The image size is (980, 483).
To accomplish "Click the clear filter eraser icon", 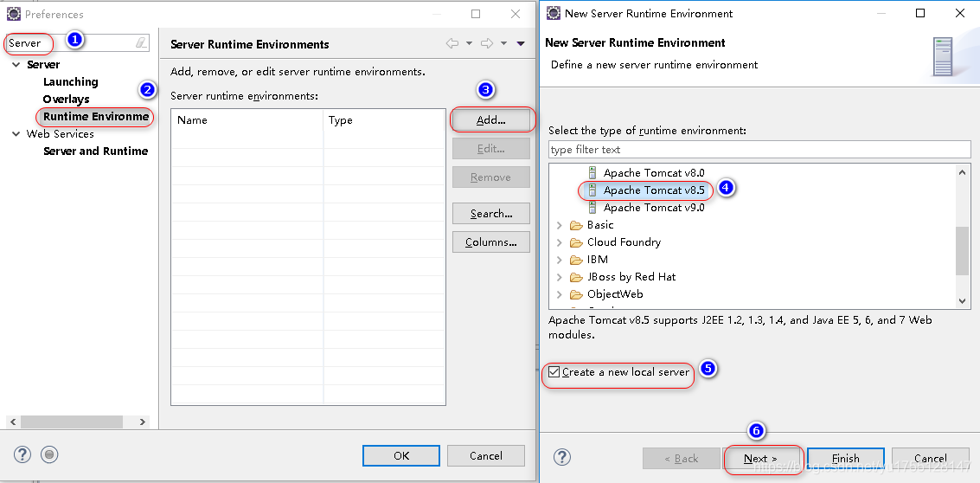I will click(x=141, y=43).
